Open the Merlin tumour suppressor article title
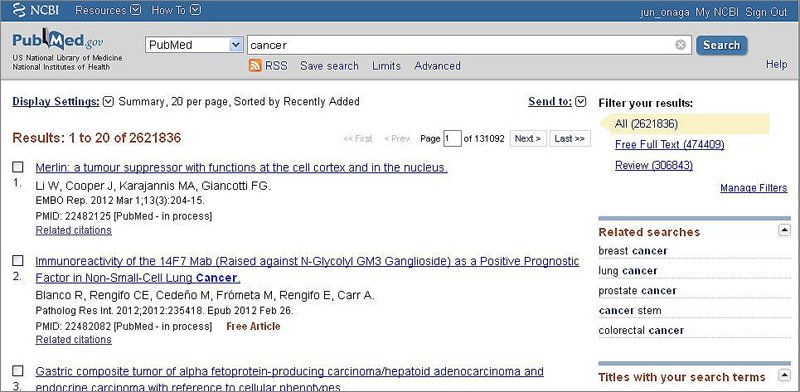This screenshot has height=392, width=800. 241,167
